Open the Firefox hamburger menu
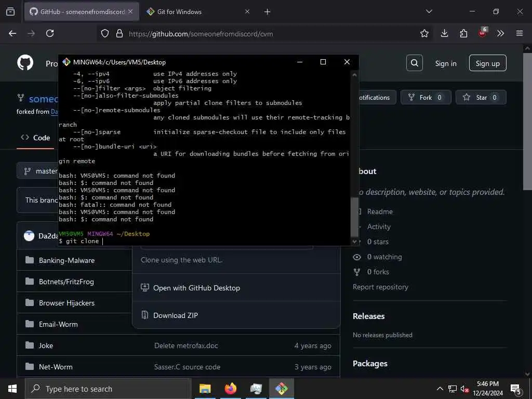Screen dimensions: 532x399 [x=520, y=34]
